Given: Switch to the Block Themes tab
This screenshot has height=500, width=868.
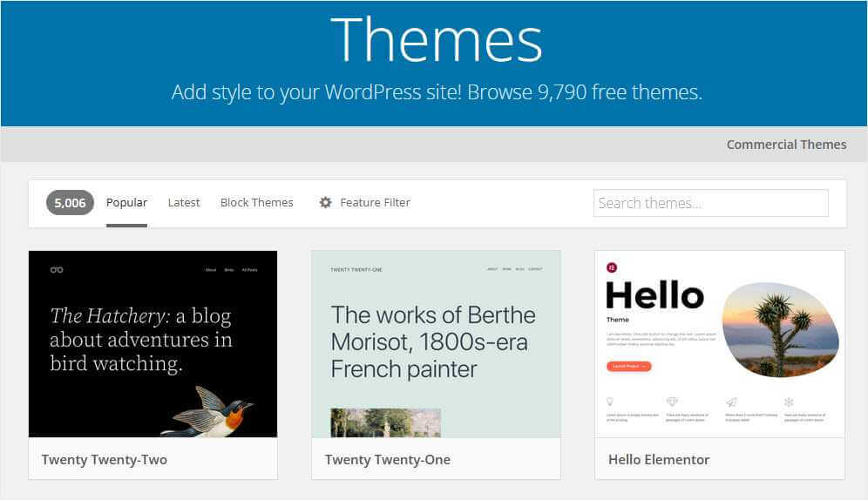Looking at the screenshot, I should [x=257, y=202].
